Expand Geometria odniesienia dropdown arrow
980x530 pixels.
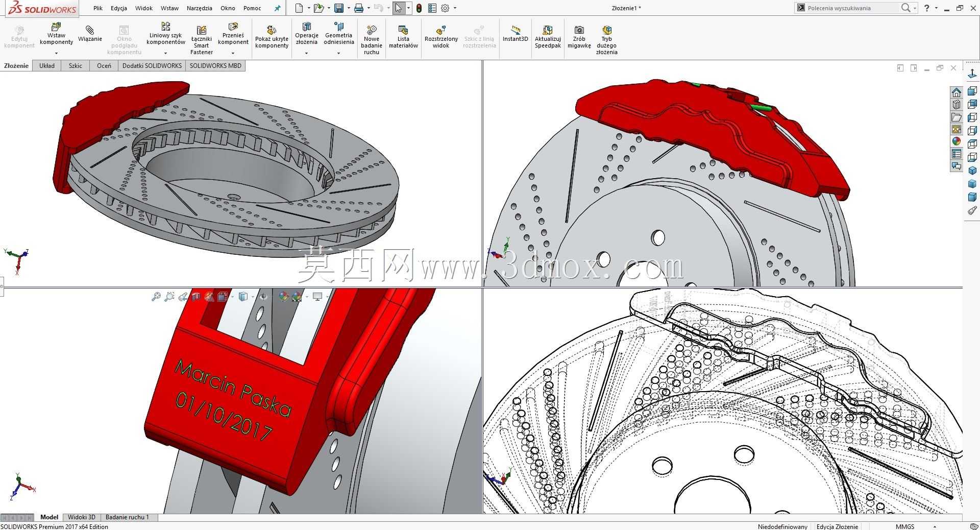339,53
